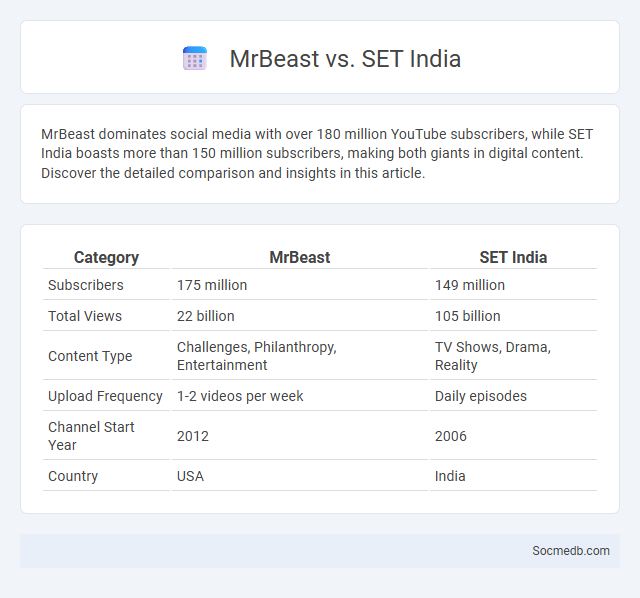The height and width of the screenshot is (598, 640).
Task: Select the '175 million' cell
Action: 300,285
